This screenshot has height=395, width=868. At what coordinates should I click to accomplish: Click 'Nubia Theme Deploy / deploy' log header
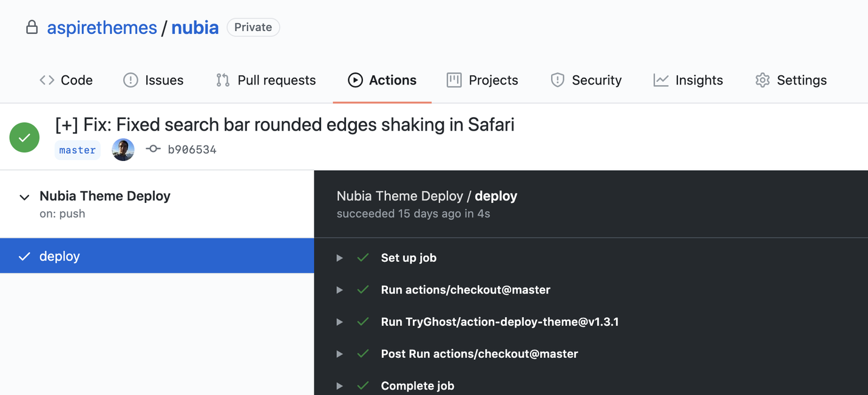pos(427,196)
